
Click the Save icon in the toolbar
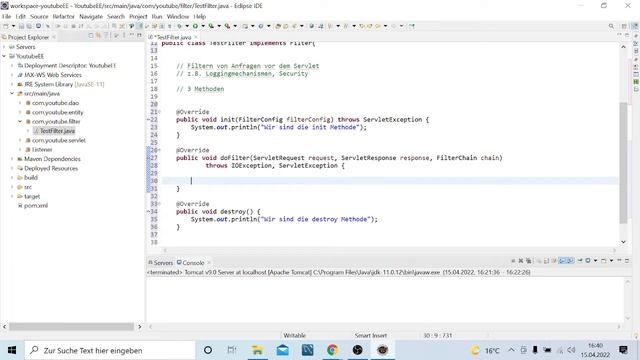[22, 26]
